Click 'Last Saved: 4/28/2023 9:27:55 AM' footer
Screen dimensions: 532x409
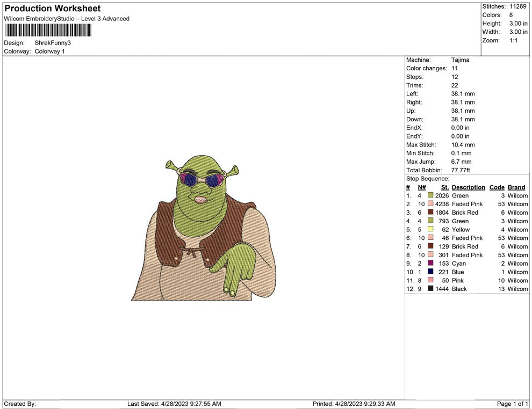pos(175,404)
